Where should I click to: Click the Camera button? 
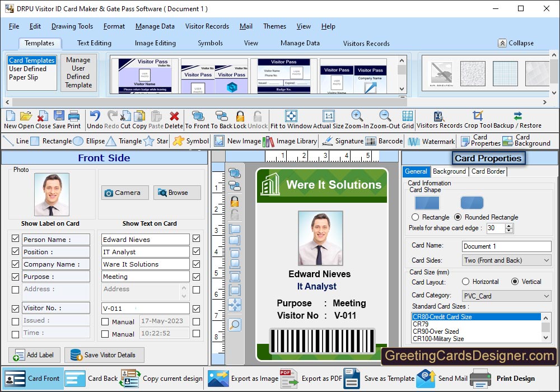coord(125,193)
